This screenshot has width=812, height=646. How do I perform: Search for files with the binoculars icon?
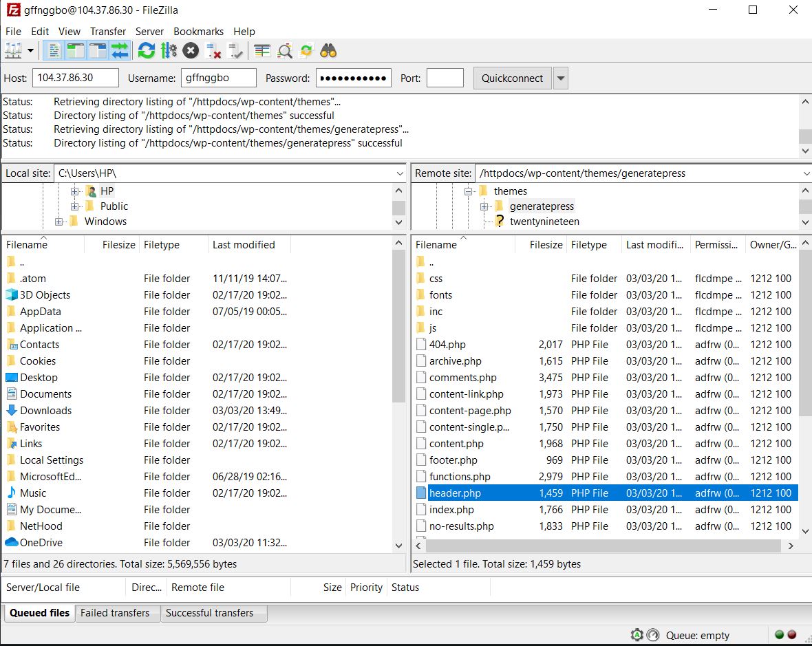[x=328, y=51]
